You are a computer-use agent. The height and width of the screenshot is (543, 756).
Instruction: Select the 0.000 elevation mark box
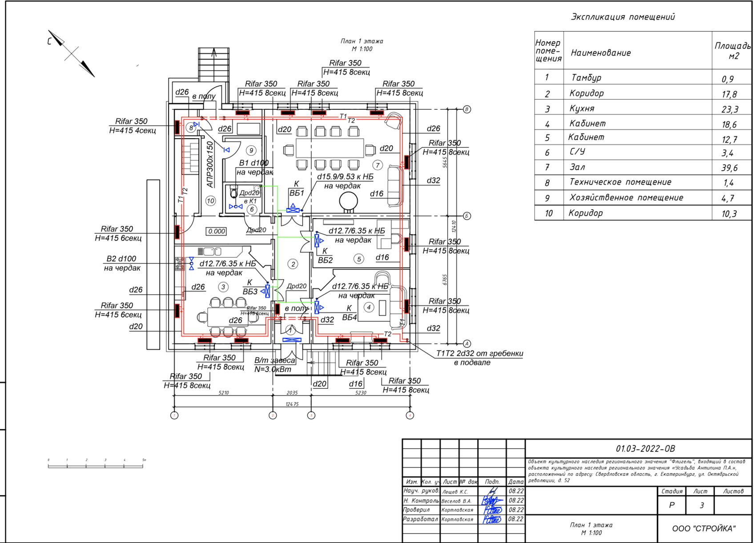pyautogui.click(x=217, y=231)
